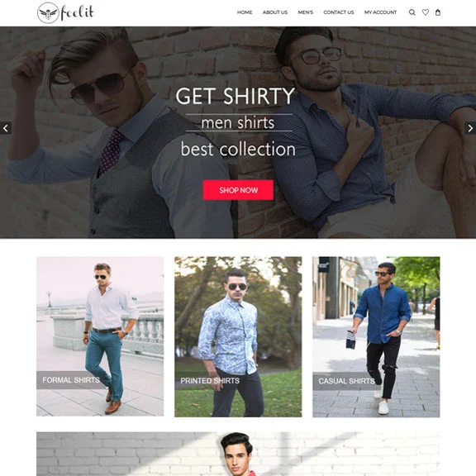
Task: Open the FORMAL SHIRTS category label
Action: [71, 380]
